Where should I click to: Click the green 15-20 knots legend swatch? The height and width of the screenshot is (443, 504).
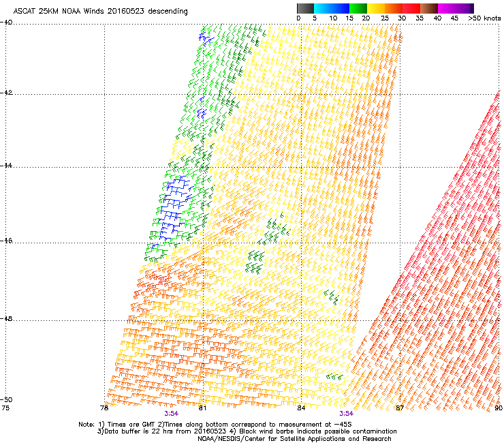coord(358,8)
